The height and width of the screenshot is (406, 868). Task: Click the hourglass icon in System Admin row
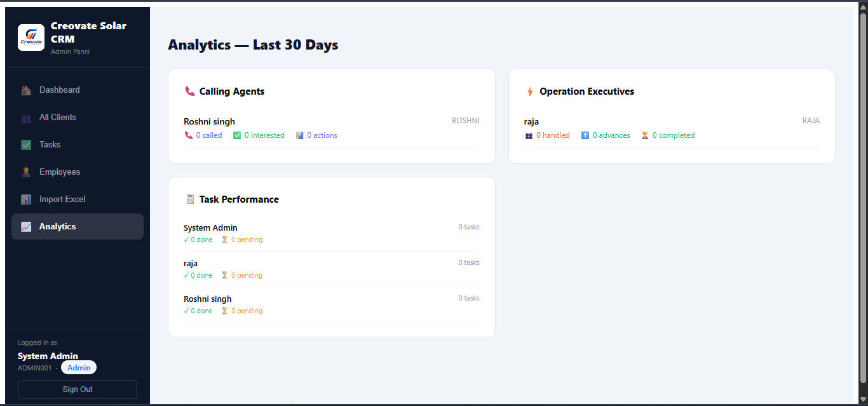pos(224,240)
